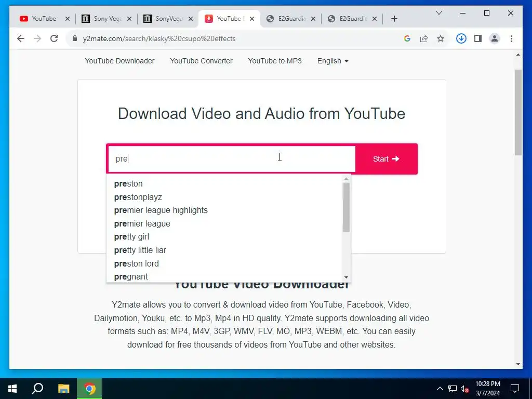532x399 pixels.
Task: Click the page scroll-down arrow
Action: point(518,364)
